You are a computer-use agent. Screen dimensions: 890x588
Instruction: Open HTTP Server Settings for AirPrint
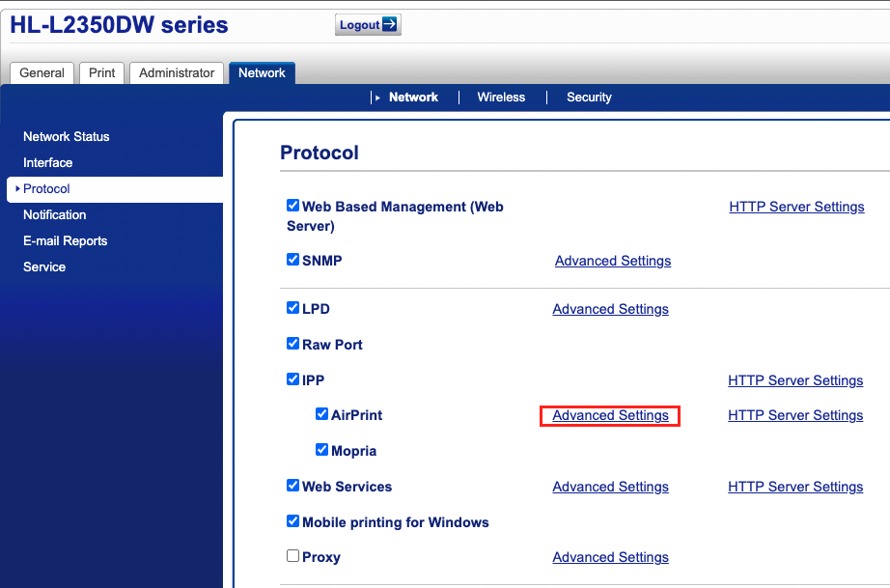pyautogui.click(x=795, y=415)
